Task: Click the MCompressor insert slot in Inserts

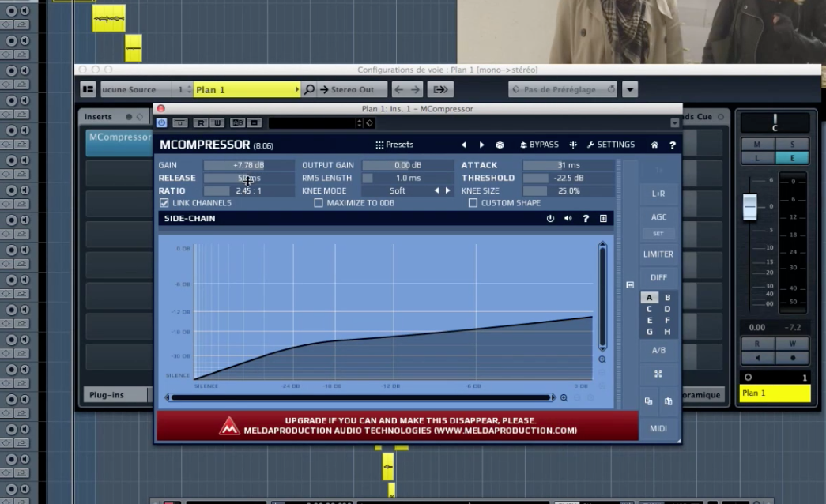Action: (x=119, y=142)
